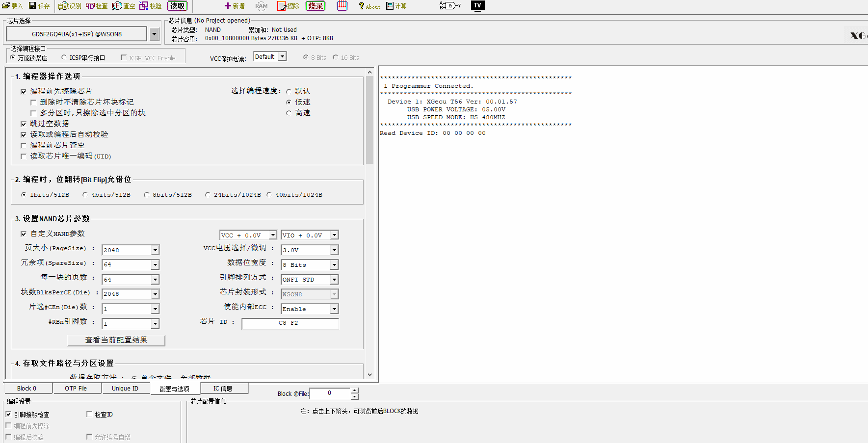The width and height of the screenshot is (868, 443).
Task: Click the 擦除 (Erase) toolbar icon
Action: click(288, 6)
